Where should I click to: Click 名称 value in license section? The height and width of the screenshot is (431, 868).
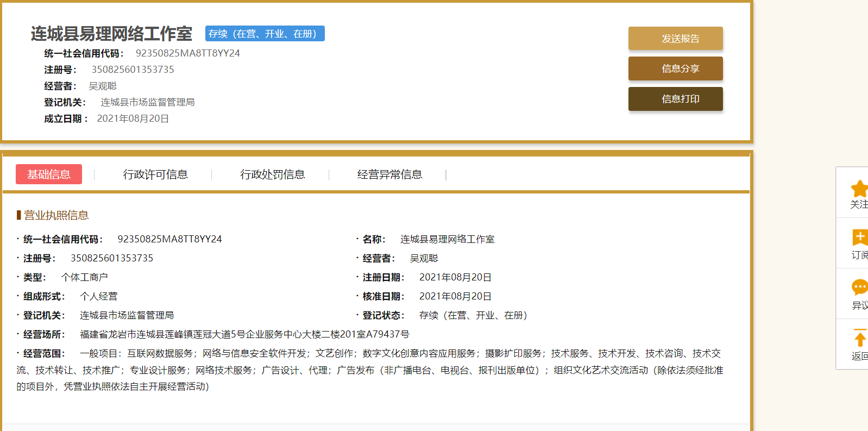tap(448, 239)
